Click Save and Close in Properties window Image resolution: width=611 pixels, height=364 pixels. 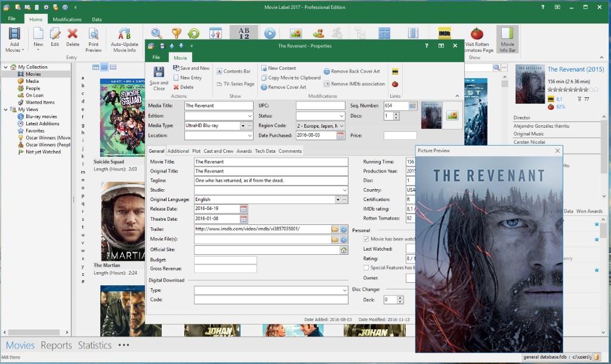159,78
